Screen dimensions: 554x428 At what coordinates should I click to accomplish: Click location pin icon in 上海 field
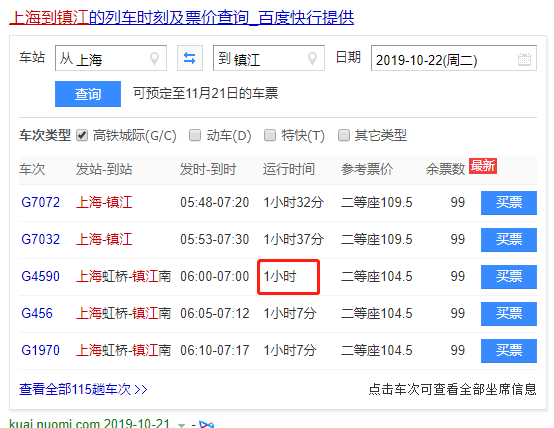tap(154, 59)
